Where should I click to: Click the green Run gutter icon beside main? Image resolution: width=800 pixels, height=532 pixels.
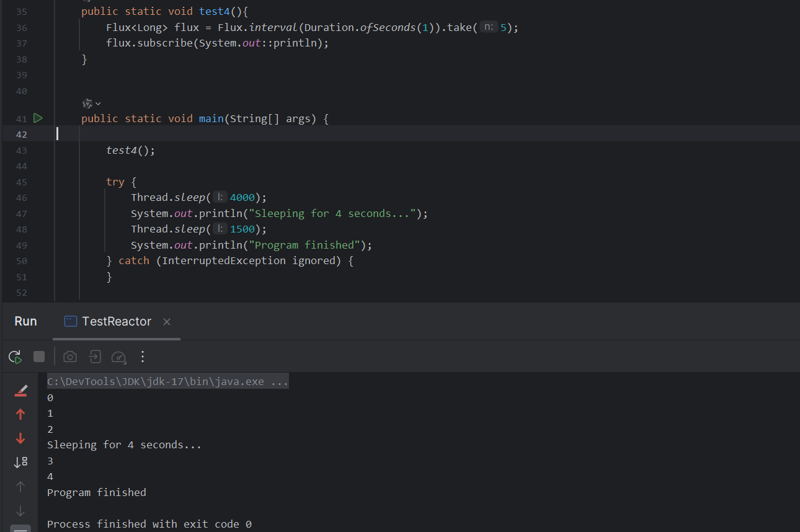(x=38, y=118)
